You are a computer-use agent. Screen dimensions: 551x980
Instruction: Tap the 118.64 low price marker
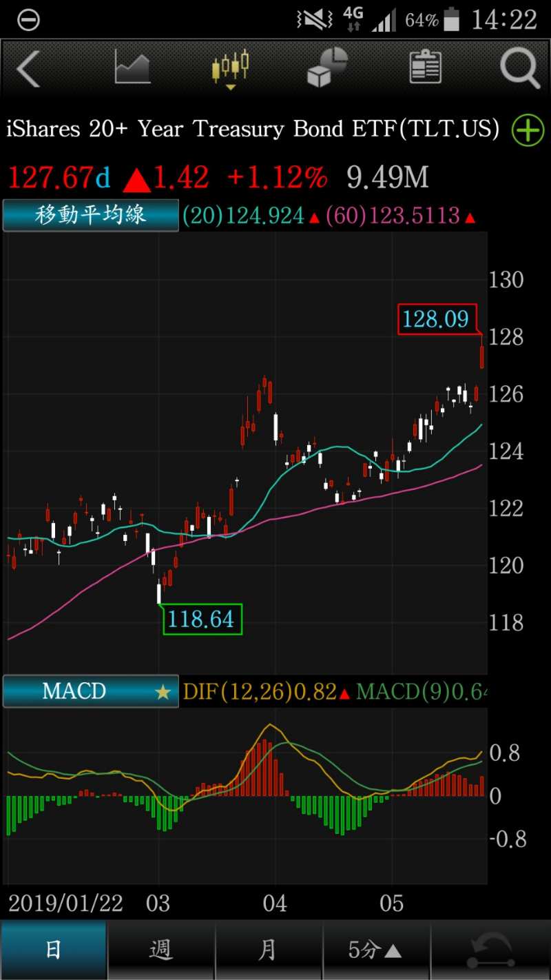click(202, 619)
